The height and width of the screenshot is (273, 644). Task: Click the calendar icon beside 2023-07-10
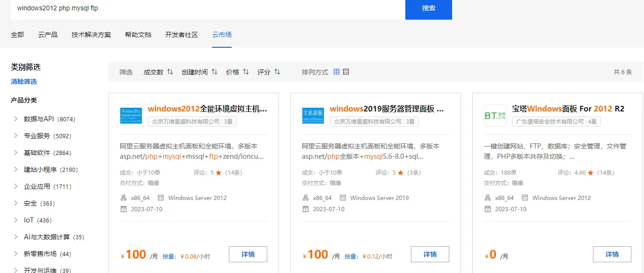click(124, 209)
